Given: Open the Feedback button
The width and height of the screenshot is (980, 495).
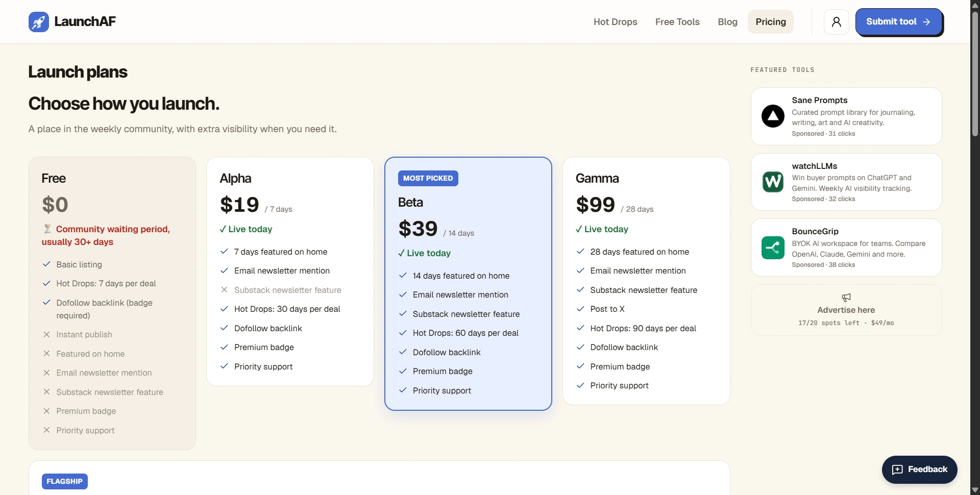Looking at the screenshot, I should tap(919, 469).
